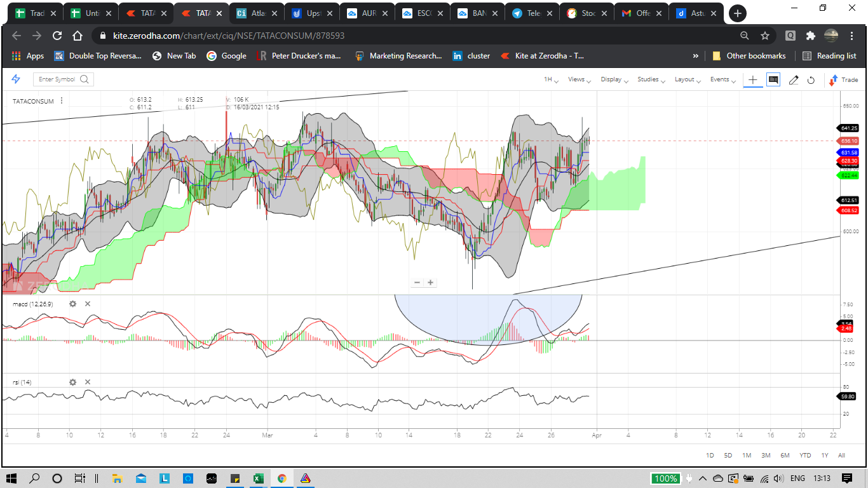Expand the Display dropdown menu
868x488 pixels.
pyautogui.click(x=614, y=79)
